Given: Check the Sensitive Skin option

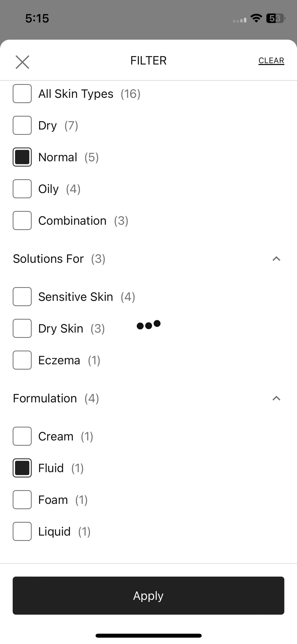Looking at the screenshot, I should pyautogui.click(x=22, y=297).
